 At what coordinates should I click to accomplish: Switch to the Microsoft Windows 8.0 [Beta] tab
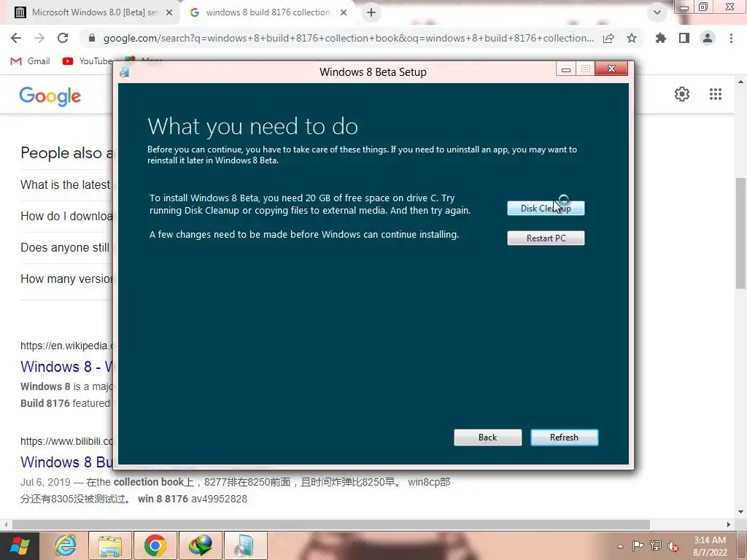point(94,12)
